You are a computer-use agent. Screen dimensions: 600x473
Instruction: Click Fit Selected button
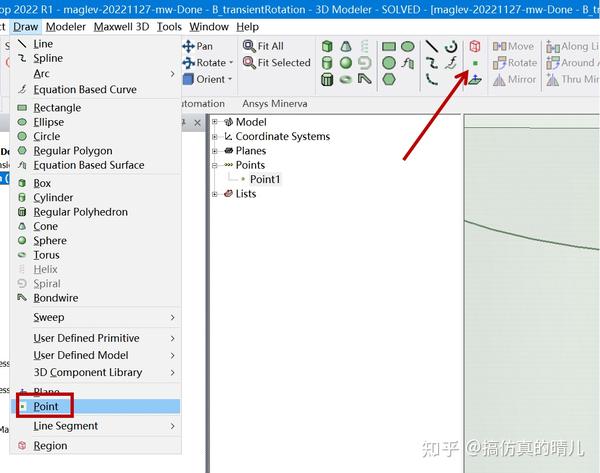277,62
